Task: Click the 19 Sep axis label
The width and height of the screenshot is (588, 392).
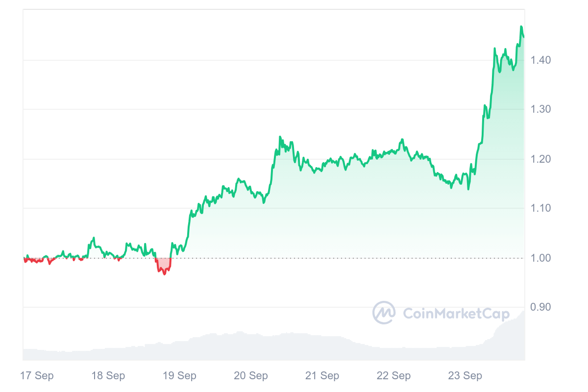Action: (x=179, y=376)
